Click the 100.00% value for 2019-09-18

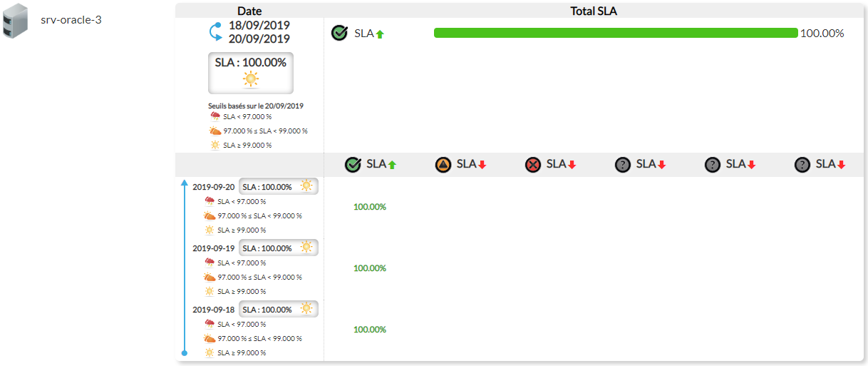click(370, 330)
